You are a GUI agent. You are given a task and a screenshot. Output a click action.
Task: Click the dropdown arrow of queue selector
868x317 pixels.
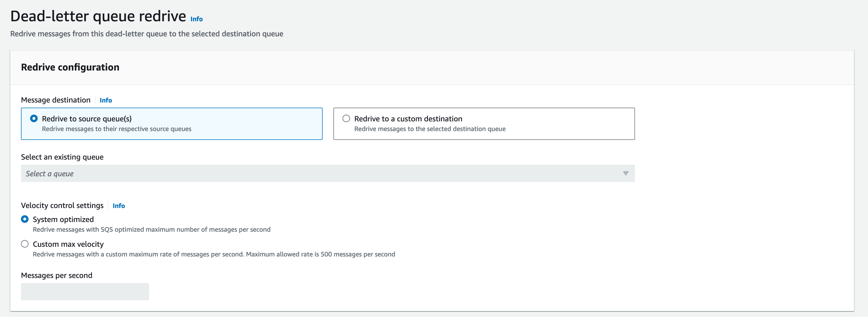(625, 174)
